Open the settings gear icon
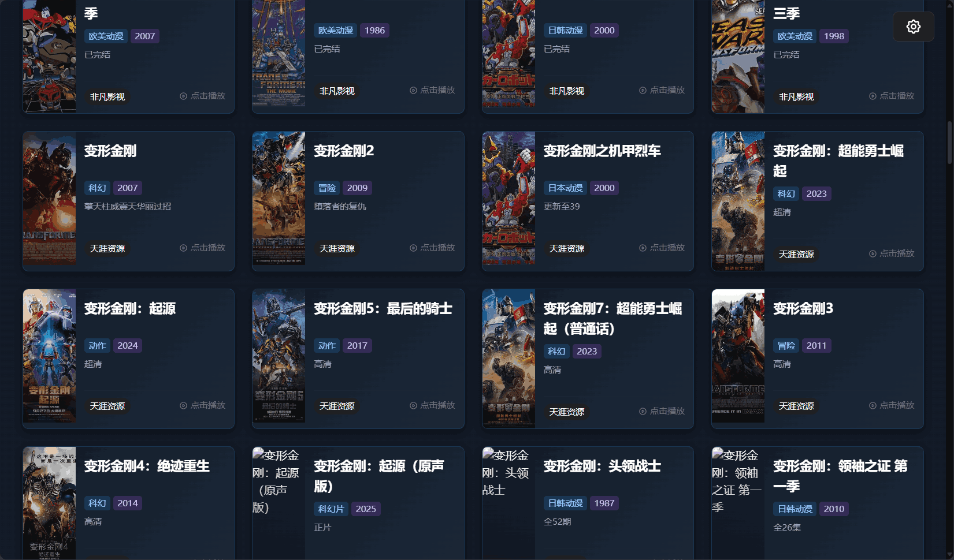Viewport: 954px width, 560px height. point(913,27)
